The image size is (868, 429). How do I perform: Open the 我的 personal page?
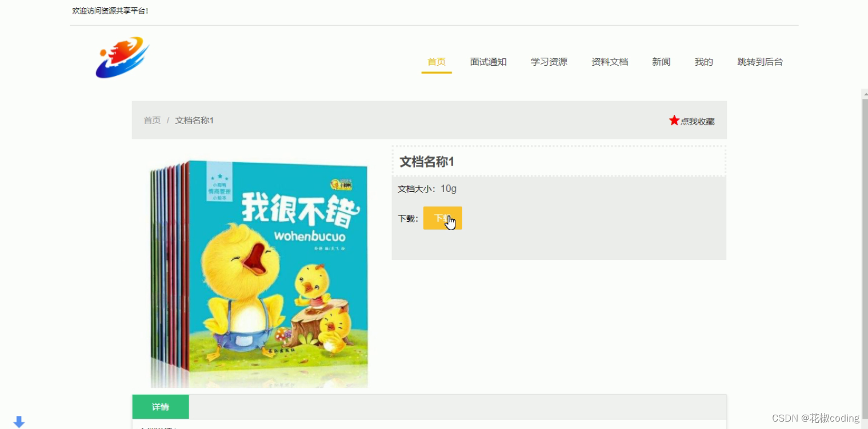click(x=703, y=62)
